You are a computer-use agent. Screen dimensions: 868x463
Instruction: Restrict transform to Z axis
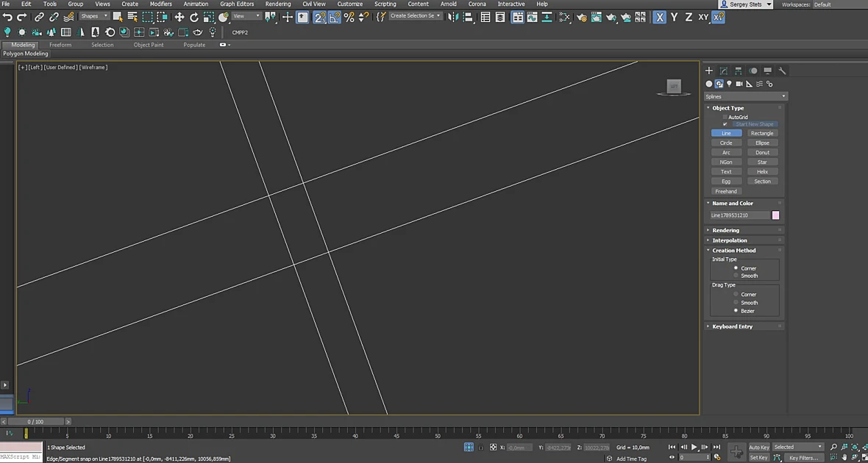click(x=689, y=17)
